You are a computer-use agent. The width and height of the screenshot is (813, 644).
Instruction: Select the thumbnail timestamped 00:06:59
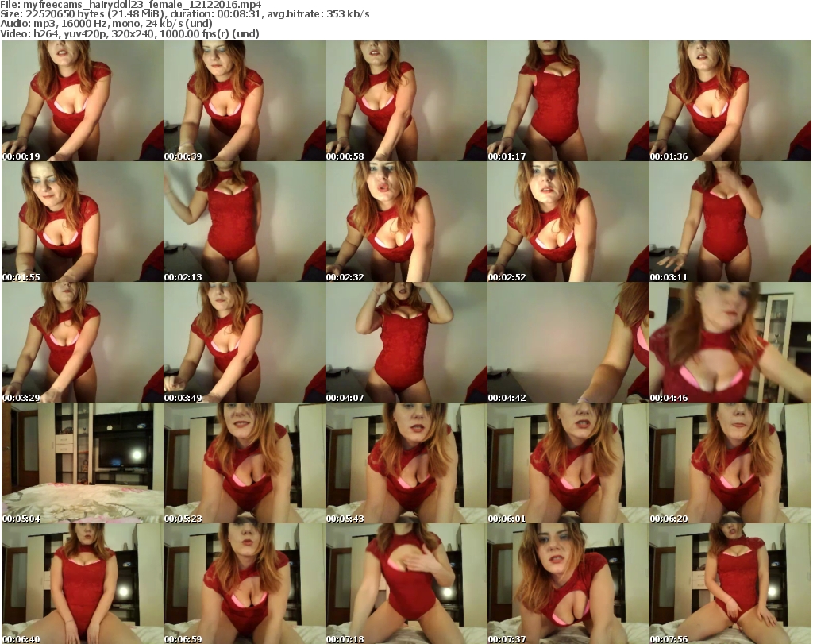click(245, 584)
